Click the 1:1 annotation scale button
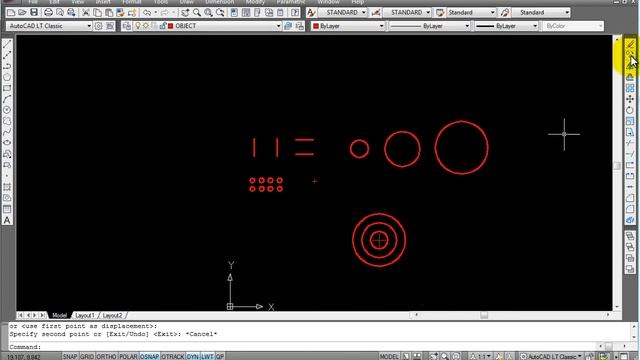Image resolution: width=640 pixels, height=360 pixels. pos(482,356)
